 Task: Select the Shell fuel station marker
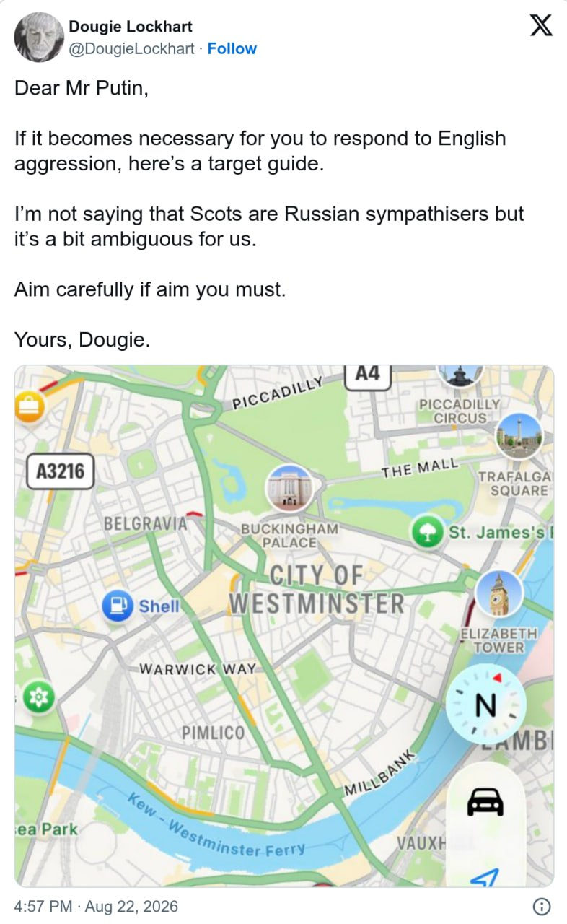click(x=116, y=606)
